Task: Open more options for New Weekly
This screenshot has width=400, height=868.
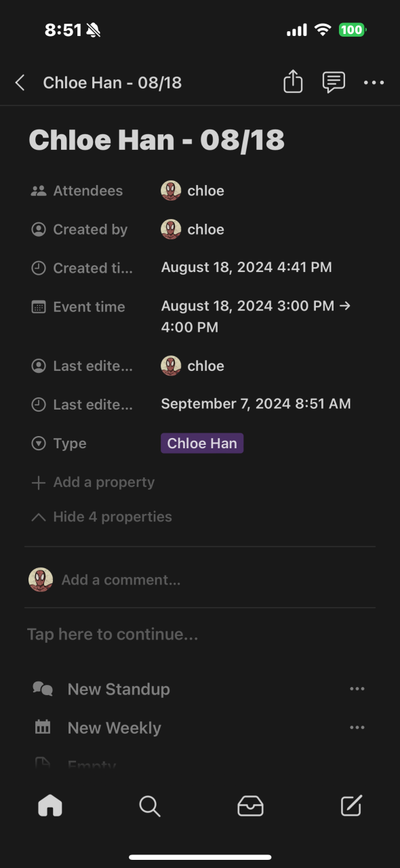Action: (x=357, y=728)
